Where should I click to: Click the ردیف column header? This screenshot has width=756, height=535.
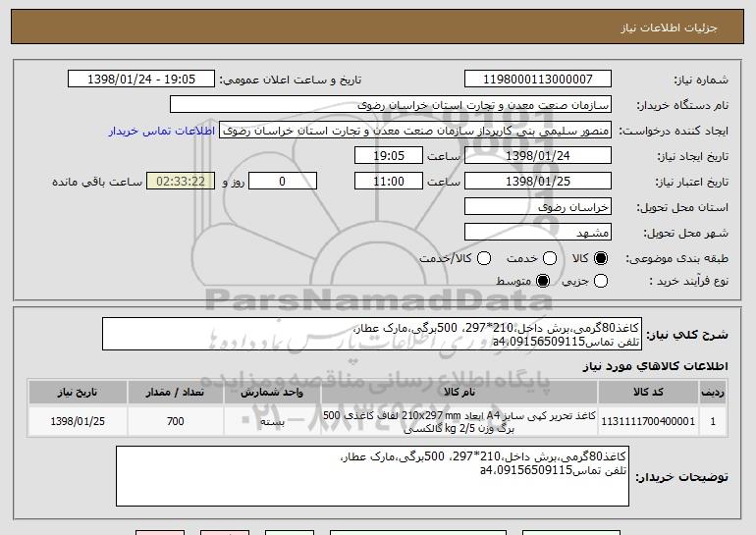coord(713,392)
